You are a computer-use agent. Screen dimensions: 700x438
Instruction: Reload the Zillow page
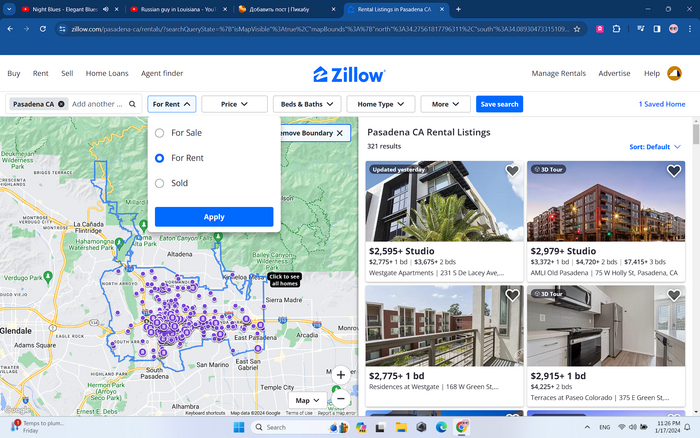tap(43, 29)
